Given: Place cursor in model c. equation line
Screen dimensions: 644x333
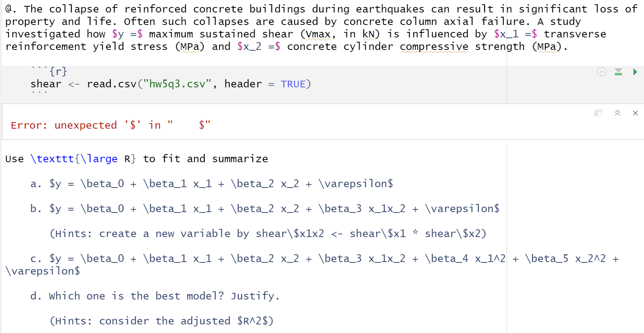Looking at the screenshot, I should (x=324, y=259).
